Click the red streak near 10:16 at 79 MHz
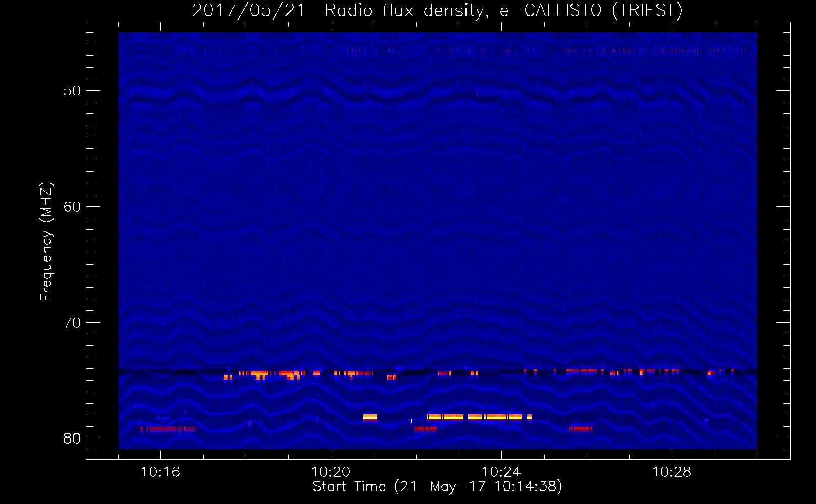 [x=167, y=429]
